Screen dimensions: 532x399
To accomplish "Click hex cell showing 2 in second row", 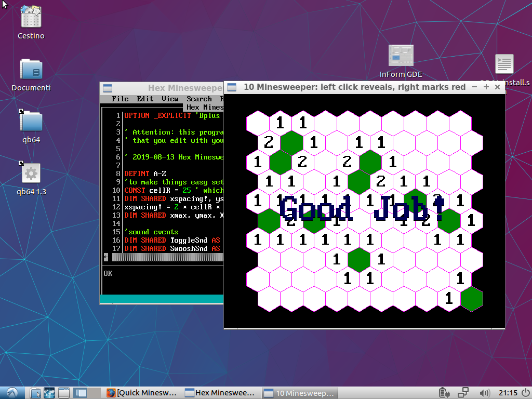I will [x=269, y=142].
